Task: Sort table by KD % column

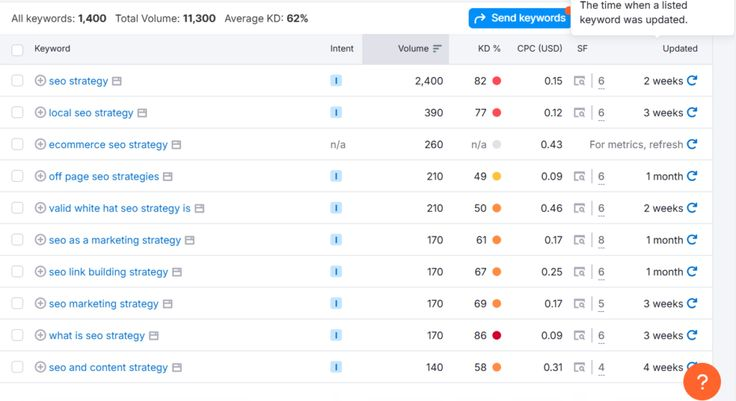Action: 489,49
